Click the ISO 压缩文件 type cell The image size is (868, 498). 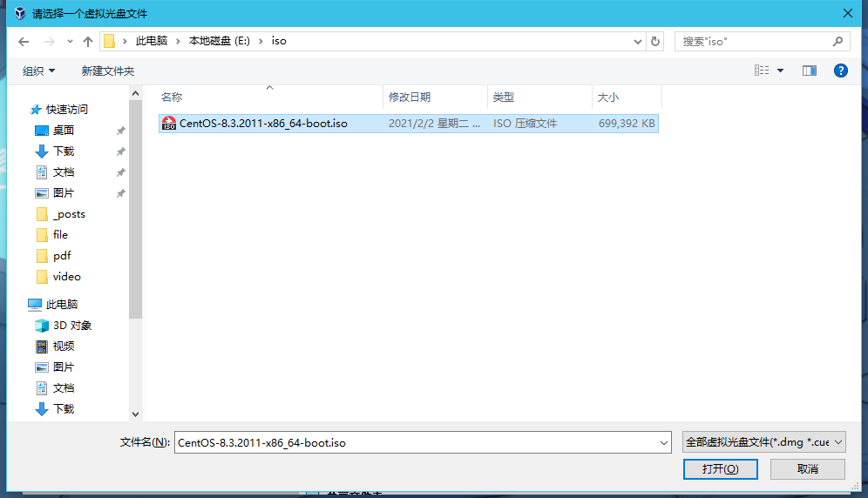(x=525, y=124)
